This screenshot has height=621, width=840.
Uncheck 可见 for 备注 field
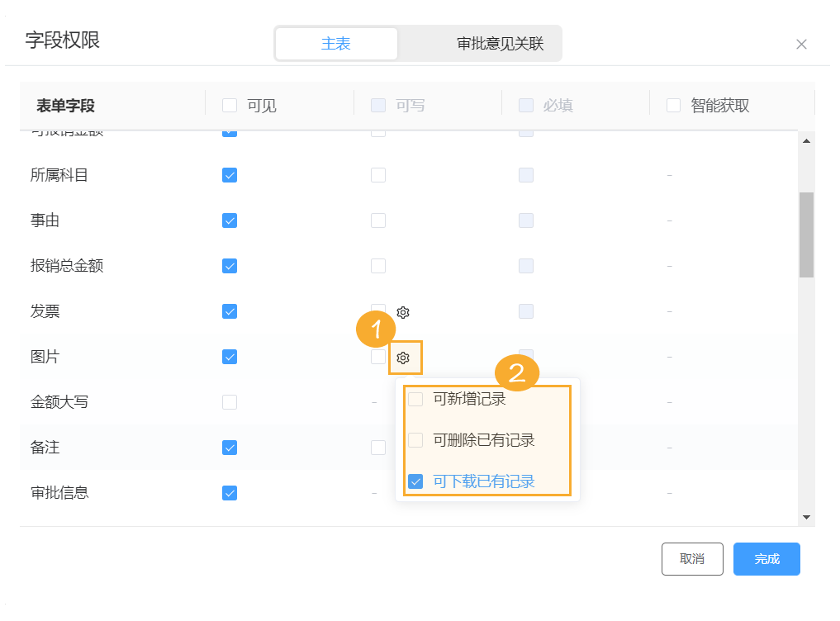(229, 448)
